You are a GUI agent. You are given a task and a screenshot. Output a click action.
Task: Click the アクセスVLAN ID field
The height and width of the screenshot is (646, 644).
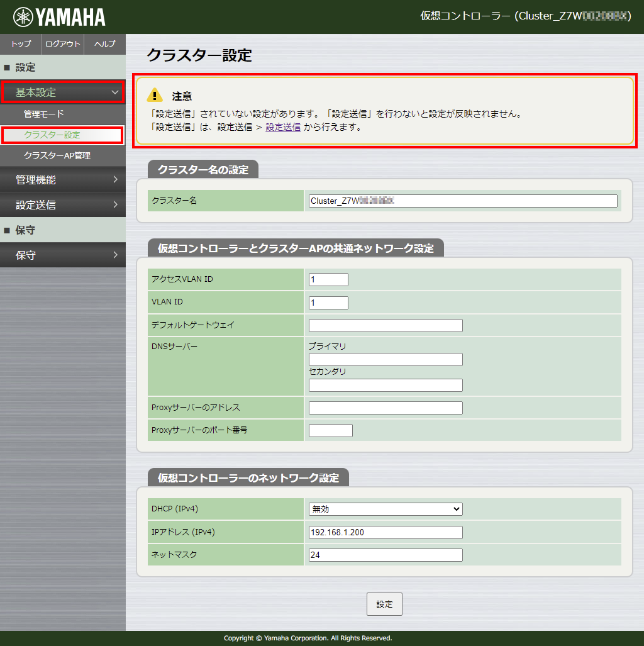328,279
